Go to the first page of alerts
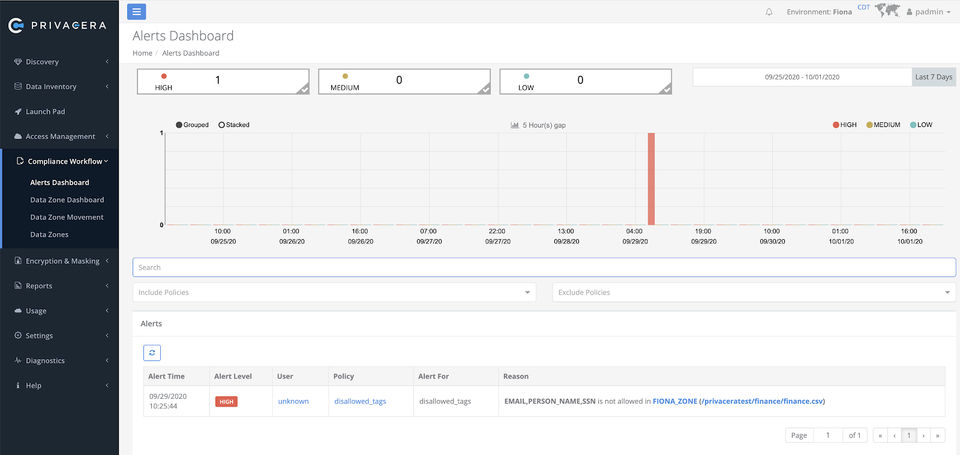 click(x=880, y=435)
